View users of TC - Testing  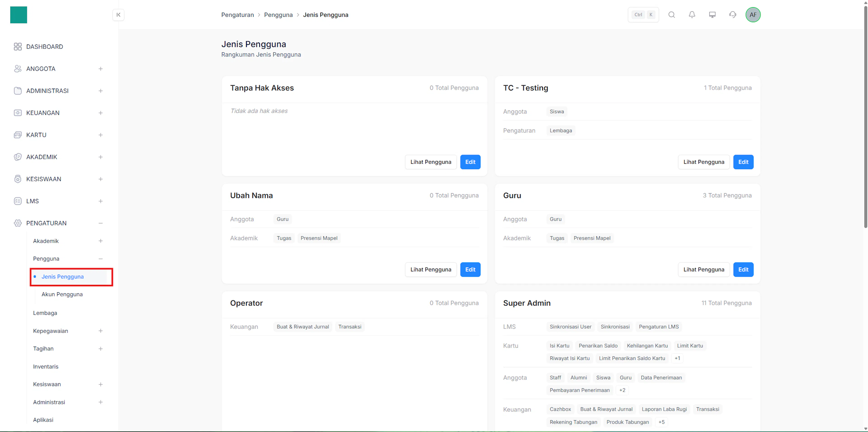click(704, 162)
